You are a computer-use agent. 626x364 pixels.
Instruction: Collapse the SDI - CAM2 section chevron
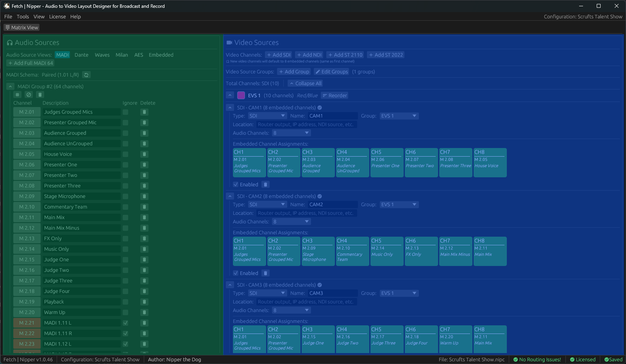point(230,196)
